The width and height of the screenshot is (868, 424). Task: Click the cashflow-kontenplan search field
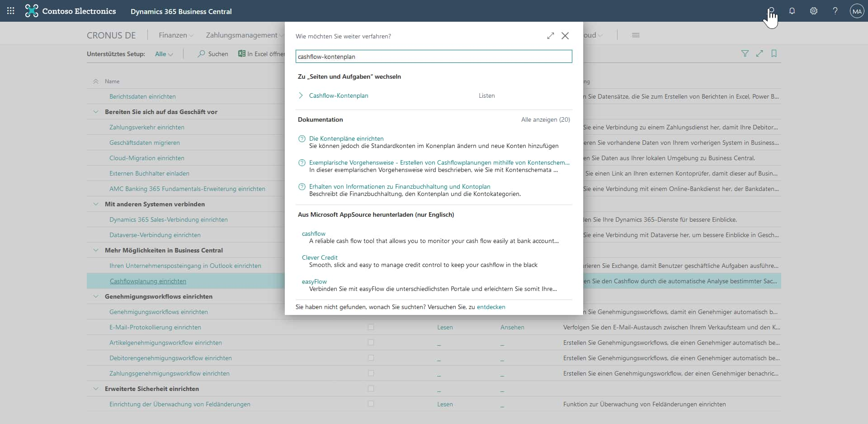tap(434, 57)
